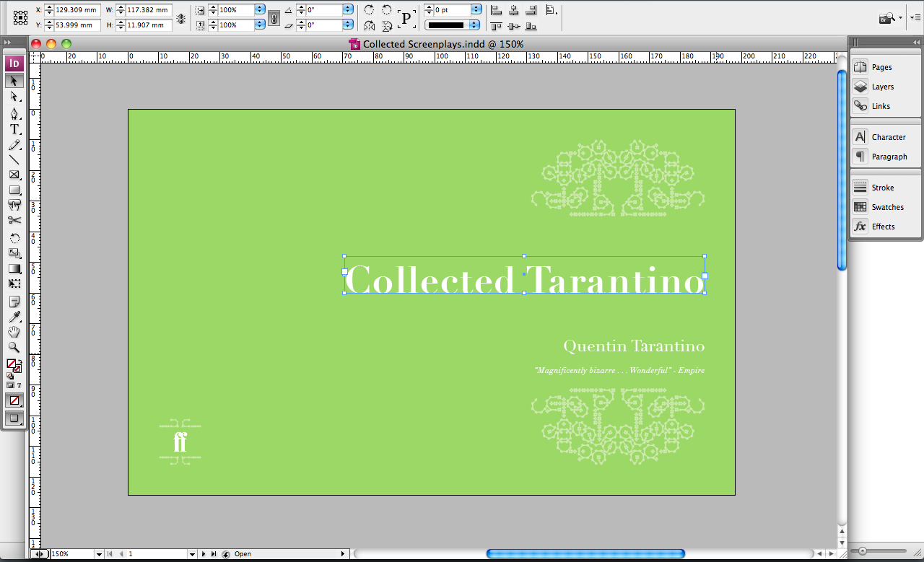The image size is (924, 562).
Task: Select the Note tool
Action: click(x=14, y=302)
